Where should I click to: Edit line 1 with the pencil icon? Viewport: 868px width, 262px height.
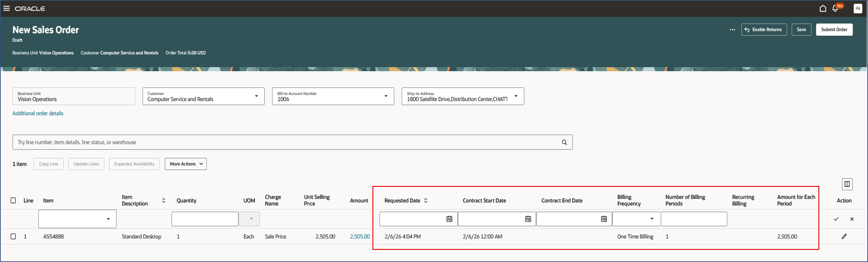coord(844,236)
